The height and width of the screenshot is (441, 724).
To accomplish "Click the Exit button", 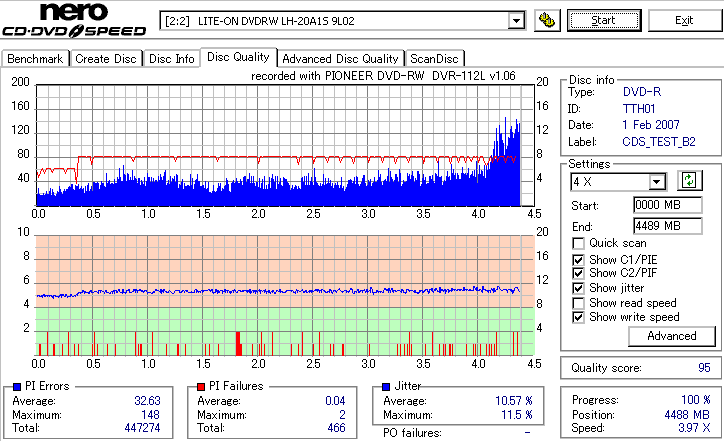I will point(684,20).
